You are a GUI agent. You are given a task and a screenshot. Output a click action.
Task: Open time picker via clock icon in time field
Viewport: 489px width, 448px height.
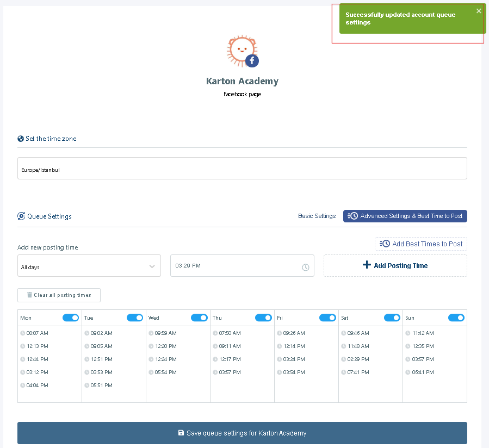point(305,267)
